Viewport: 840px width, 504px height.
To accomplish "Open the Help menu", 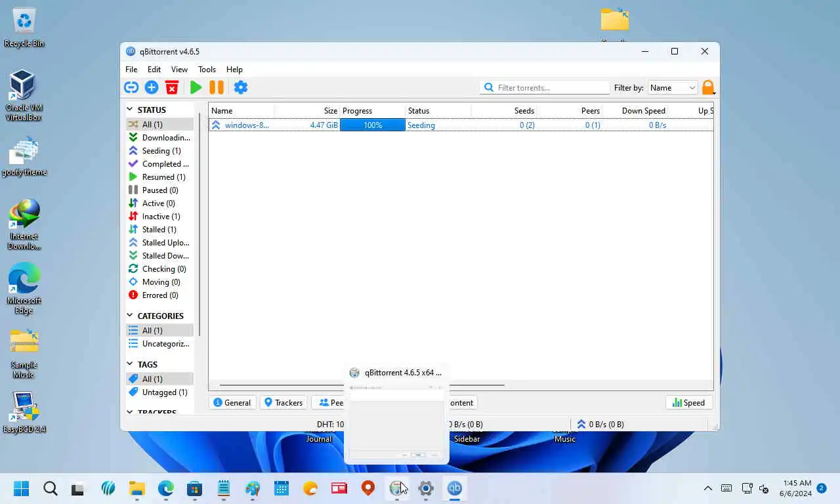I will pyautogui.click(x=234, y=69).
